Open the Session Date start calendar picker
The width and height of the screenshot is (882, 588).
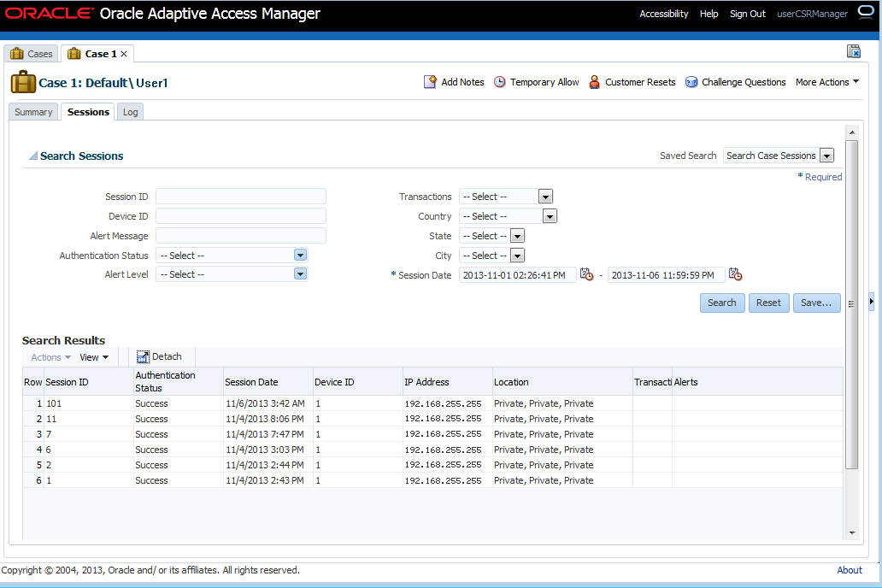point(586,274)
